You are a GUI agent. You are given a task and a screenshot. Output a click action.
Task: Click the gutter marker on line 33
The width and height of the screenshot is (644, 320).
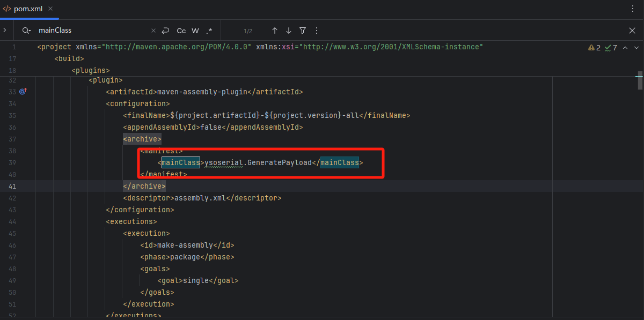pos(23,92)
